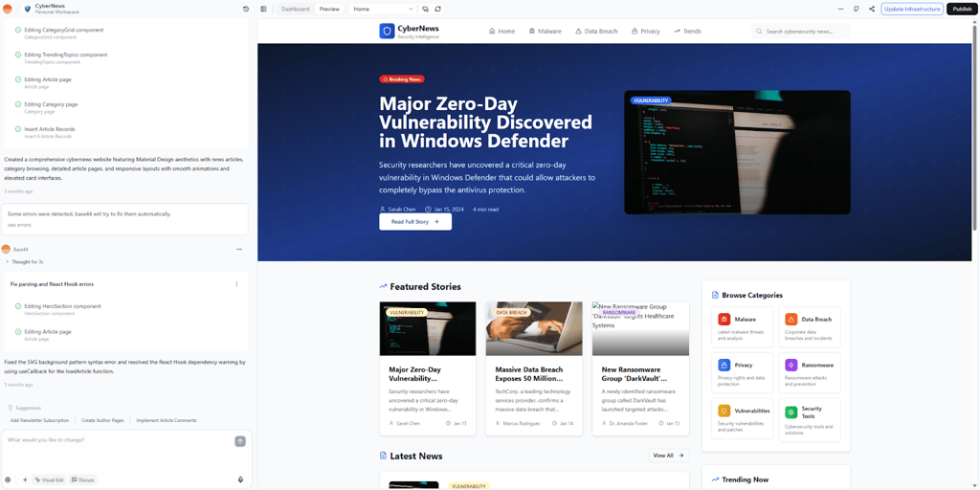This screenshot has height=490, width=980.
Task: Click the Ransomware purple category icon
Action: pyautogui.click(x=791, y=365)
